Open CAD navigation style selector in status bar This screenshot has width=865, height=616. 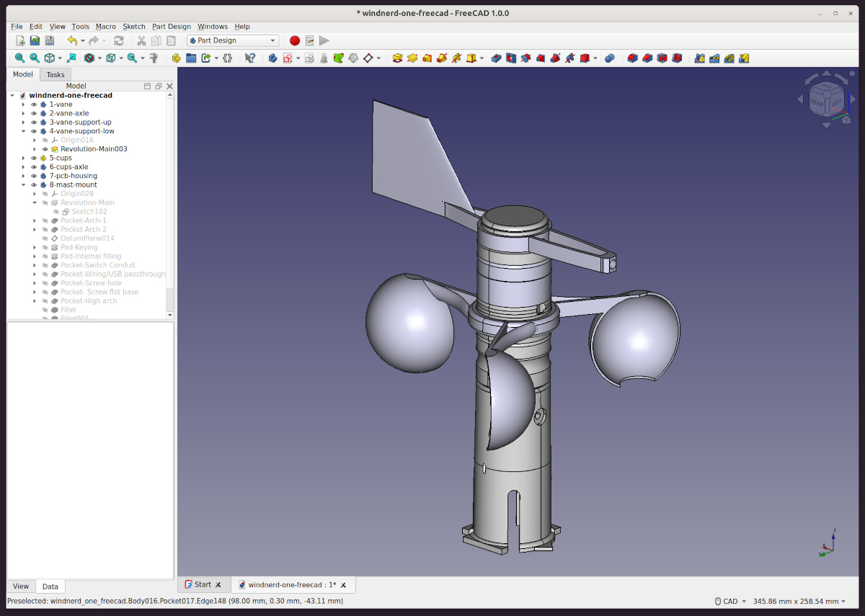[x=729, y=602]
